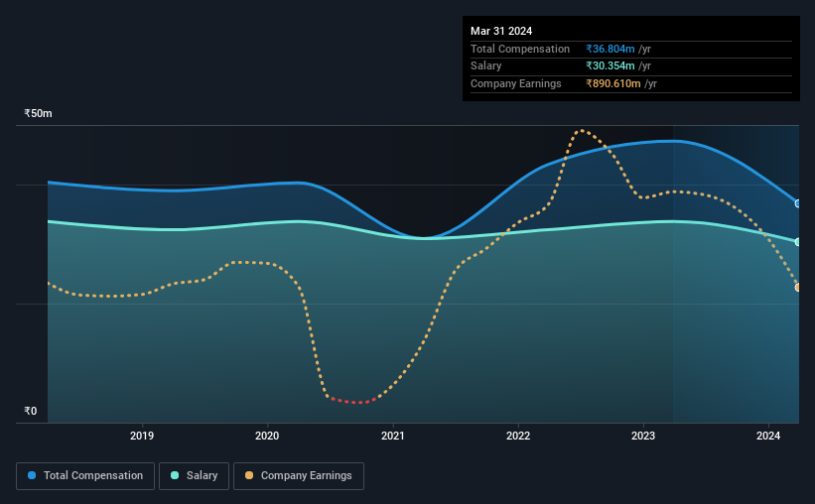Click the ₹0 y-axis label
The height and width of the screenshot is (504, 815).
(x=31, y=411)
